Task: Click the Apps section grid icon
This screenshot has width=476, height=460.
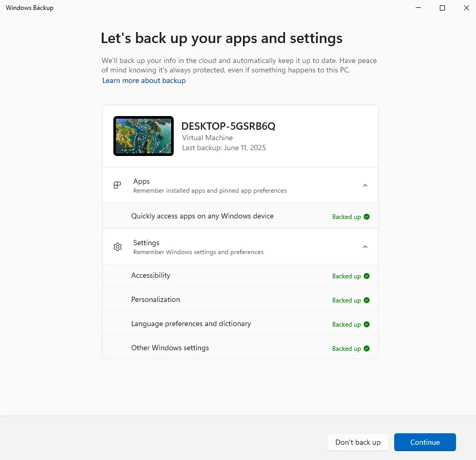Action: click(x=117, y=185)
